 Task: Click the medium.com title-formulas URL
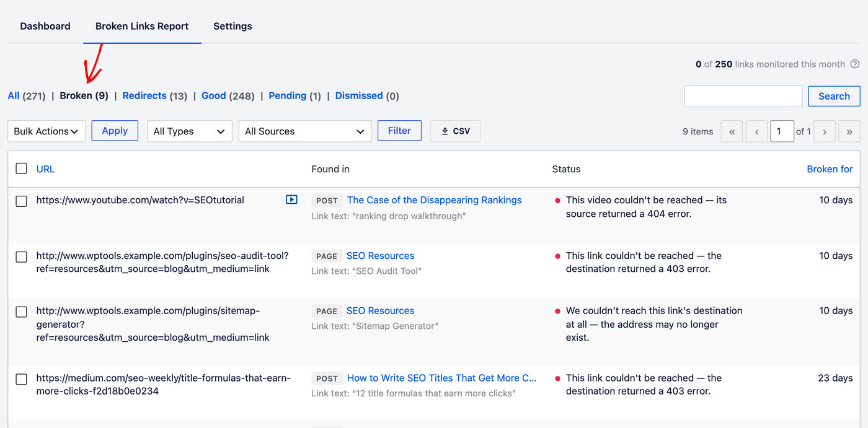tap(164, 385)
